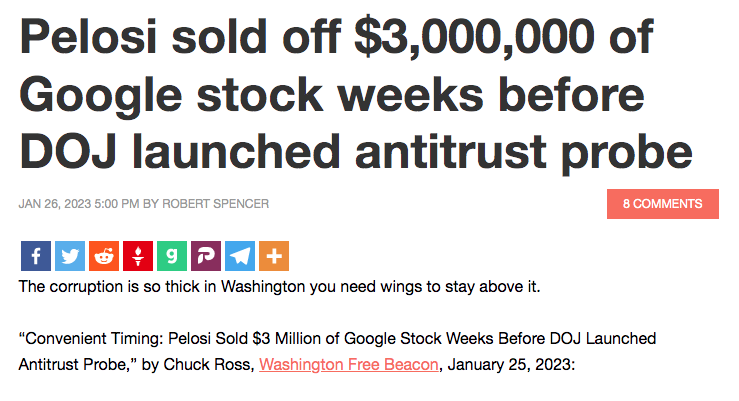This screenshot has width=739, height=401.
Task: Send the article through Telegram
Action: pyautogui.click(x=240, y=256)
